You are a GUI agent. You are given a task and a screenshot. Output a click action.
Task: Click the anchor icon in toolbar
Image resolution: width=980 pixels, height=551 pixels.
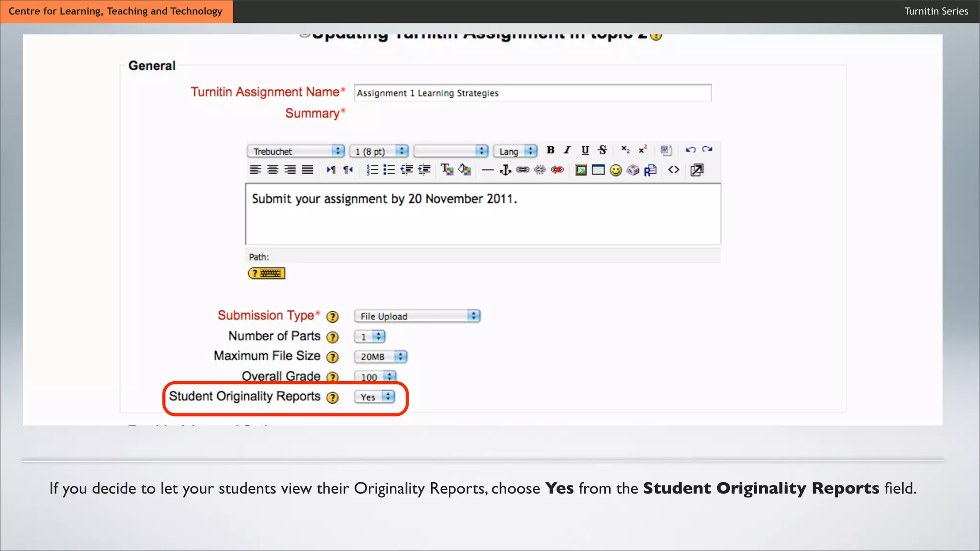coord(505,170)
